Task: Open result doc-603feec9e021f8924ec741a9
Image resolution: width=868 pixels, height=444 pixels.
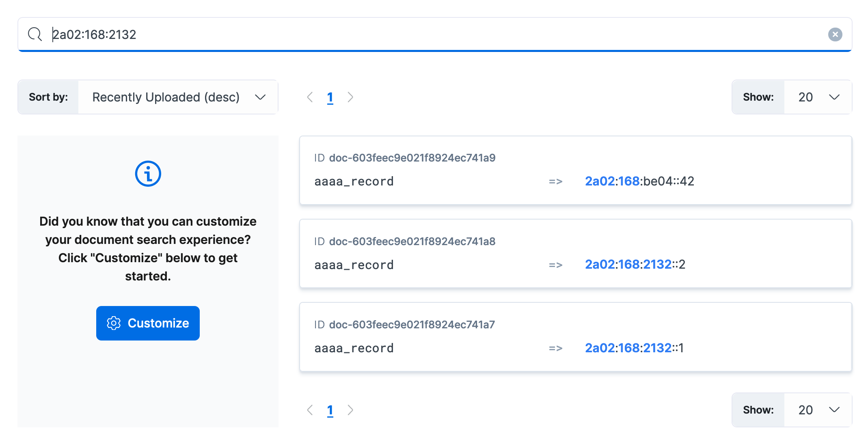Action: tap(412, 158)
